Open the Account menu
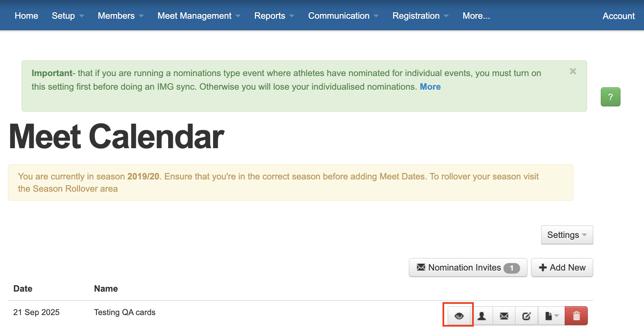 [x=618, y=16]
